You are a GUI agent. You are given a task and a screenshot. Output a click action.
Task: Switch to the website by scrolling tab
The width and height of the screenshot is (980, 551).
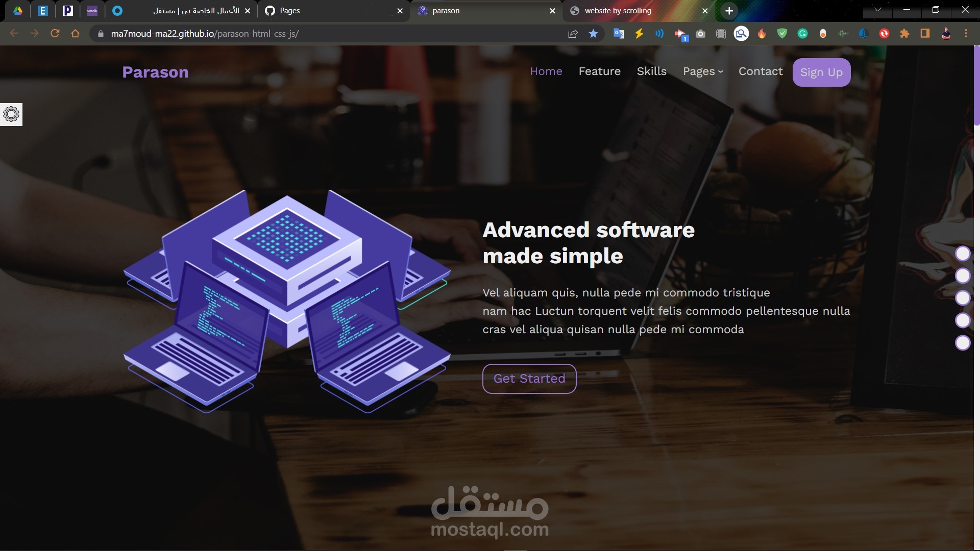coord(633,11)
